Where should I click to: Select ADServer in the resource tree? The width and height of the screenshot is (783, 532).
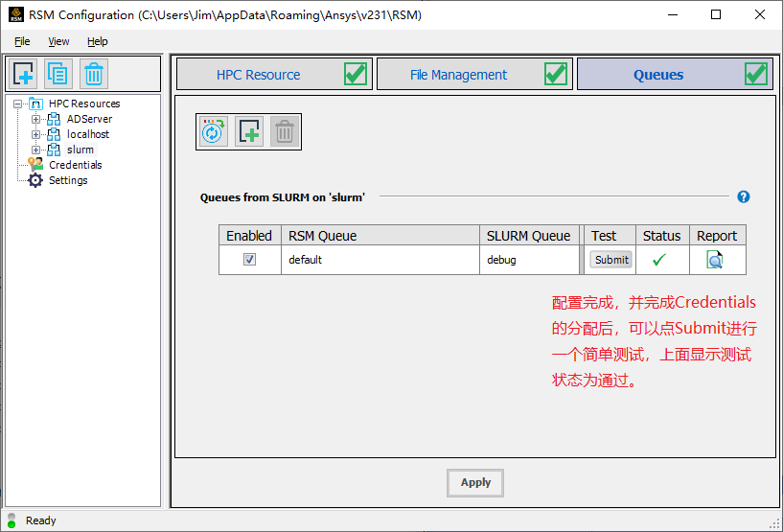[x=89, y=120]
